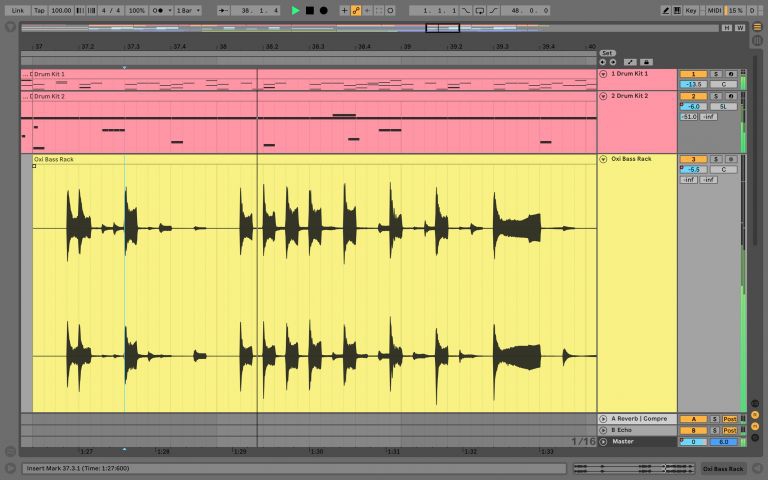Click the Oxi Bass Rack clip title bar

(314, 159)
